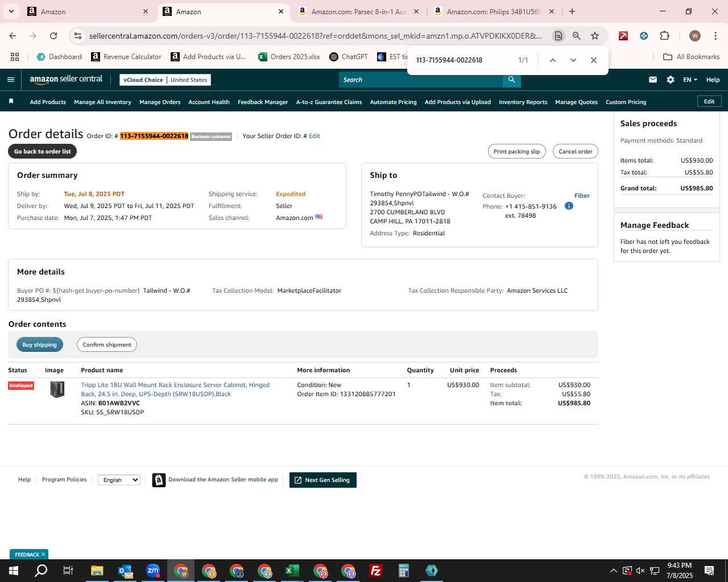This screenshot has width=728, height=582.
Task: Switch to Philips 34B1U560 browser tab
Action: tap(494, 11)
